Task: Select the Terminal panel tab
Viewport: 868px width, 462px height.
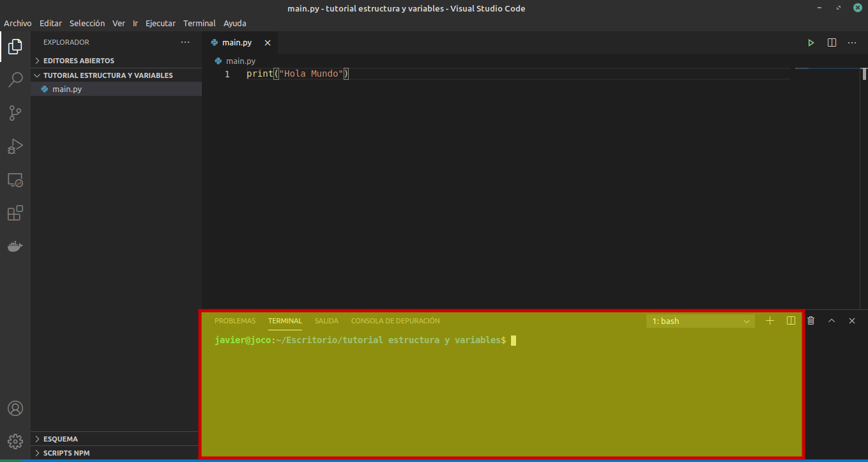Action: coord(285,321)
